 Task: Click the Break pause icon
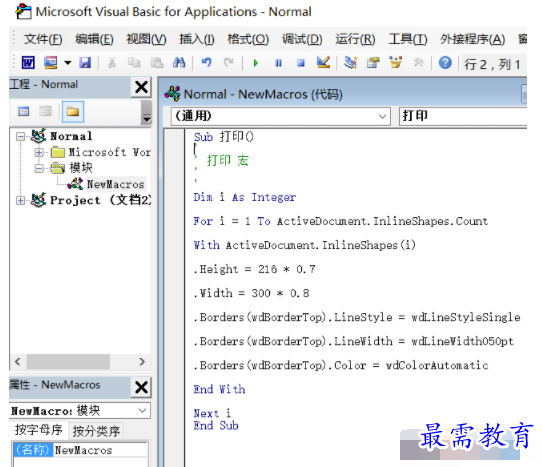(x=278, y=63)
